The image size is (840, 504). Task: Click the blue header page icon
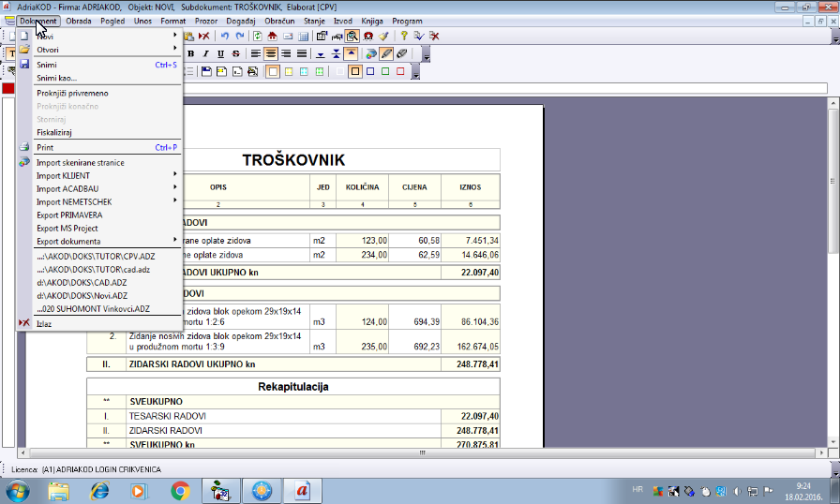[206, 71]
